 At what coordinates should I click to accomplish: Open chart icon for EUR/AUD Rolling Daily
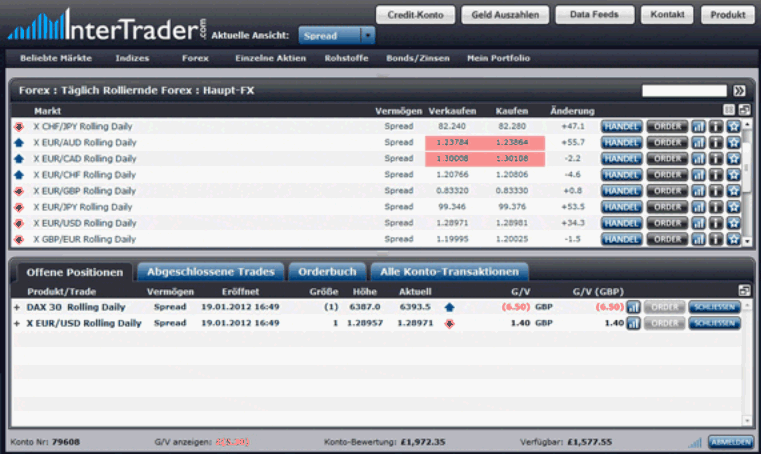pyautogui.click(x=698, y=143)
